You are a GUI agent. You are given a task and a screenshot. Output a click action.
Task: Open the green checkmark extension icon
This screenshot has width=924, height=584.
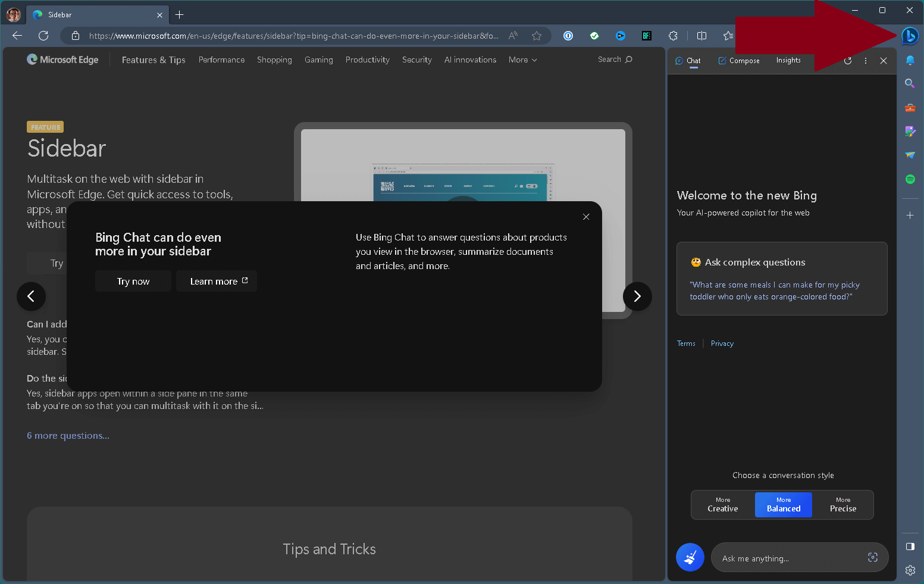pyautogui.click(x=594, y=36)
